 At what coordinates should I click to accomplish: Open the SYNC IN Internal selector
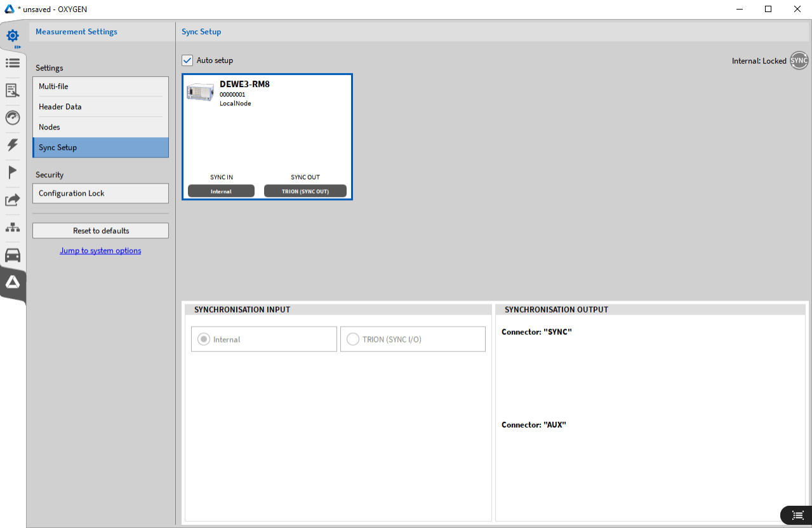(221, 191)
